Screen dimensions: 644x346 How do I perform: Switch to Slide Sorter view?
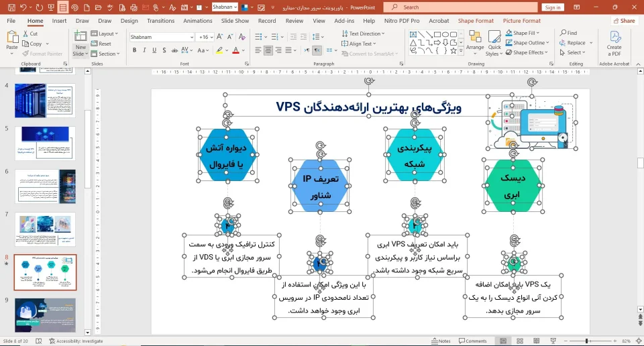(x=519, y=341)
